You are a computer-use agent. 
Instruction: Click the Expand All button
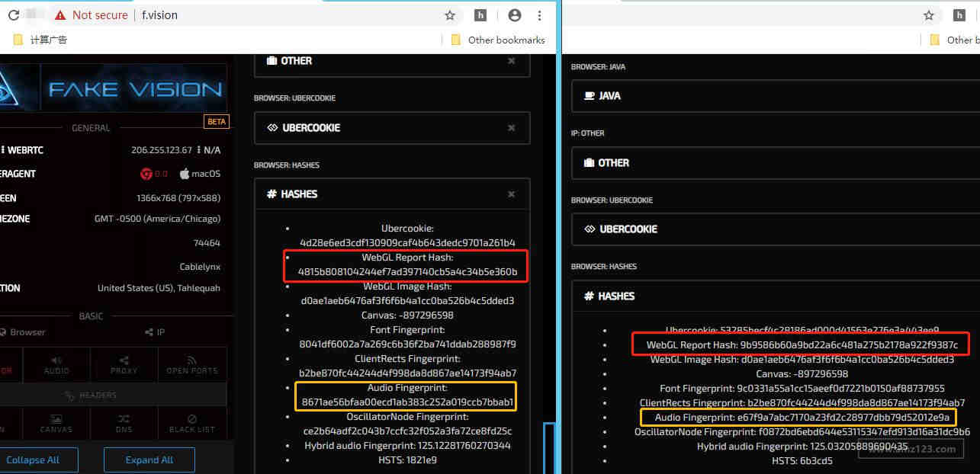click(x=149, y=460)
